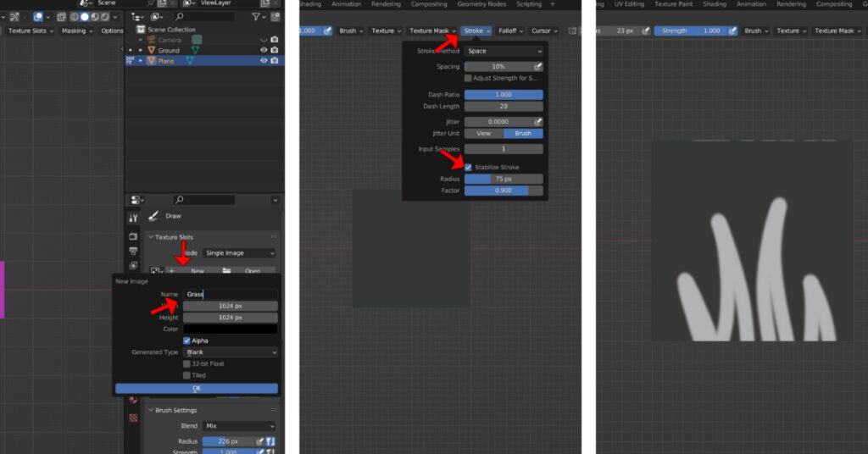
Task: Set Jitter Unit to View
Action: coord(484,133)
